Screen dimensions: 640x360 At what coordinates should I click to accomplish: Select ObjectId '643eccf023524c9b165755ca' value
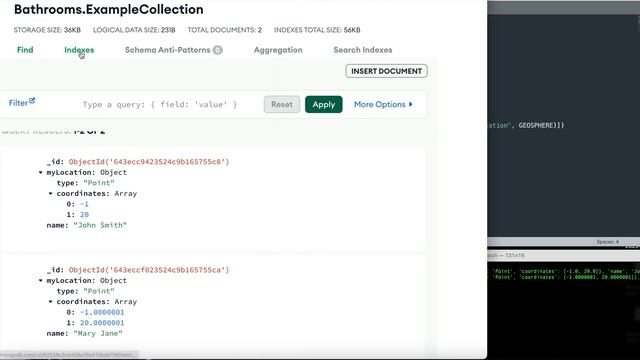pyautogui.click(x=149, y=270)
